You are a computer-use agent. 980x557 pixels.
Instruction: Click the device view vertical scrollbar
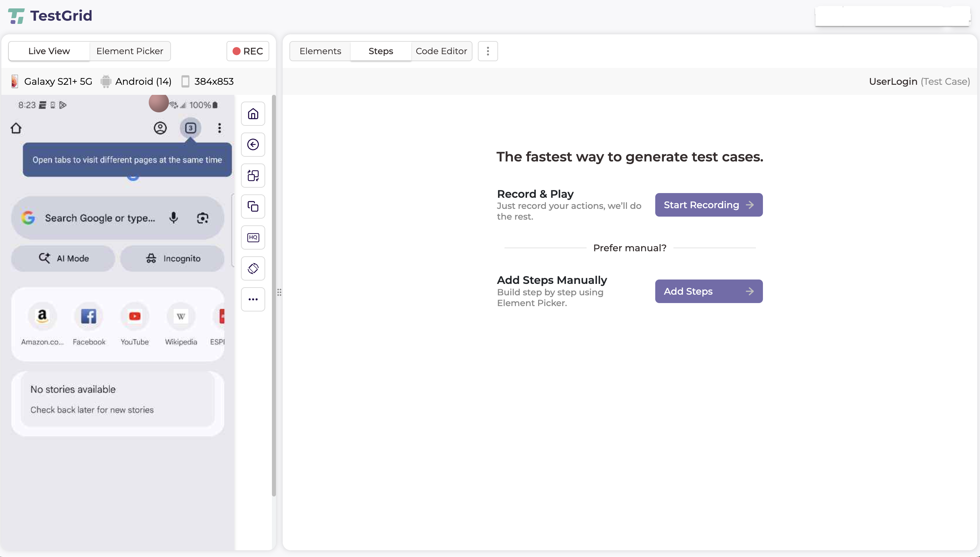tap(274, 295)
